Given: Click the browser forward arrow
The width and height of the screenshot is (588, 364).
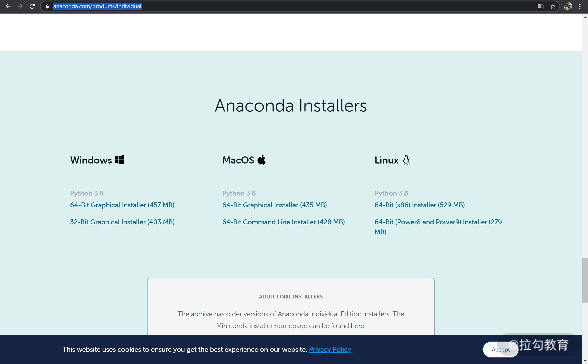Looking at the screenshot, I should click(20, 6).
